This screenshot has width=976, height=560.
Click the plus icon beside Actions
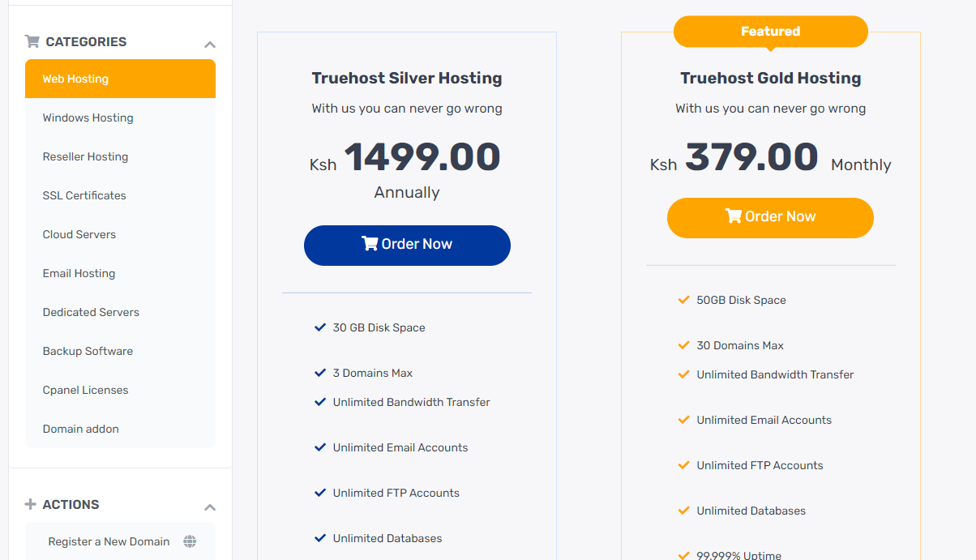tap(31, 504)
